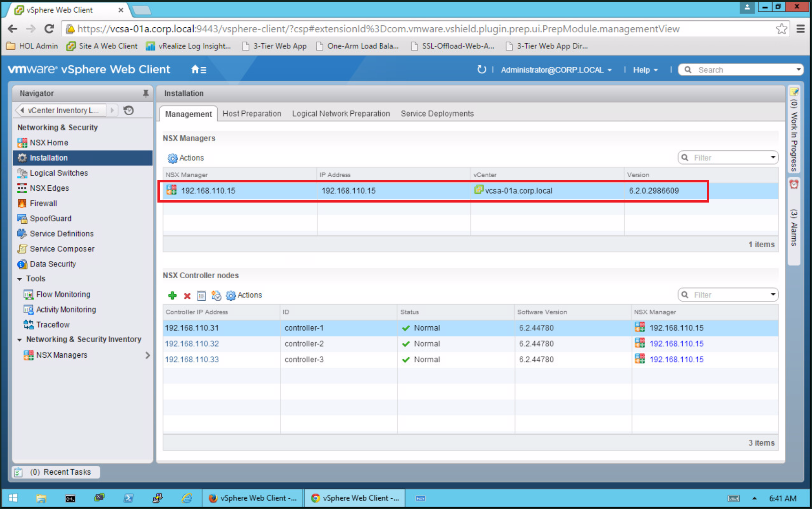This screenshot has height=509, width=812.
Task: Sort by Controller IP Address column
Action: tap(221, 312)
